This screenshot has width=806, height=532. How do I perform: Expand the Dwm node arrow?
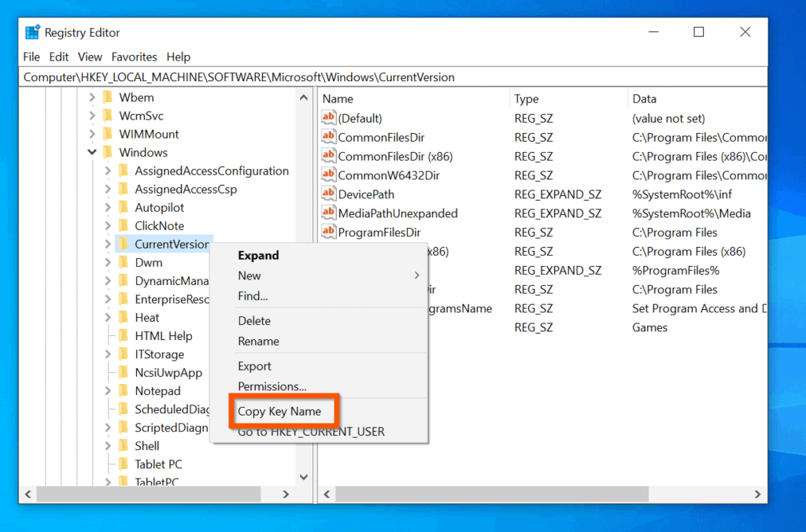click(108, 262)
